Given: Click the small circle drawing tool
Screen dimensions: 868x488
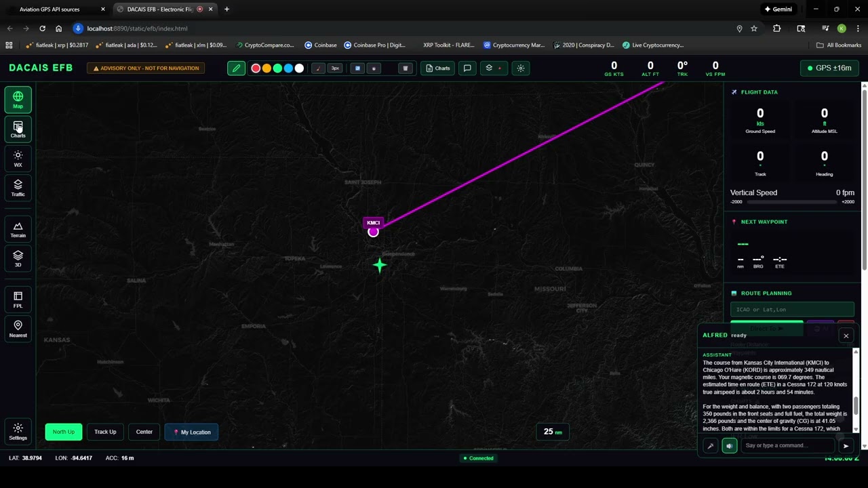Looking at the screenshot, I should (374, 68).
